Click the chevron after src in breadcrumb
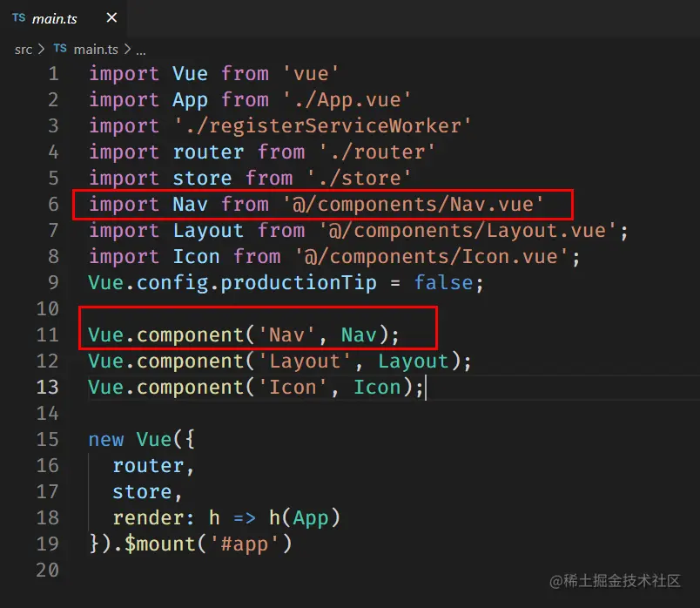 click(41, 49)
